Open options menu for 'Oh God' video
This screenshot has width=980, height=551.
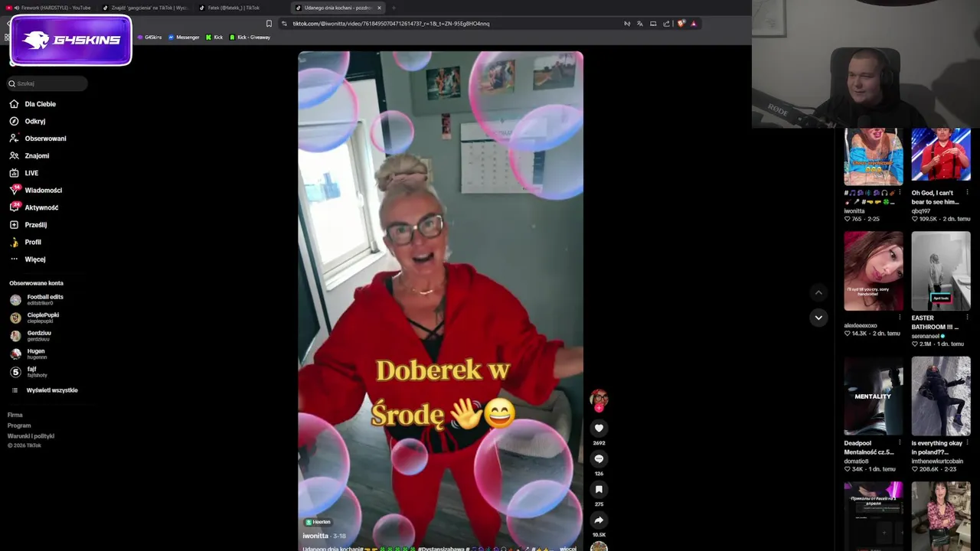click(x=967, y=192)
